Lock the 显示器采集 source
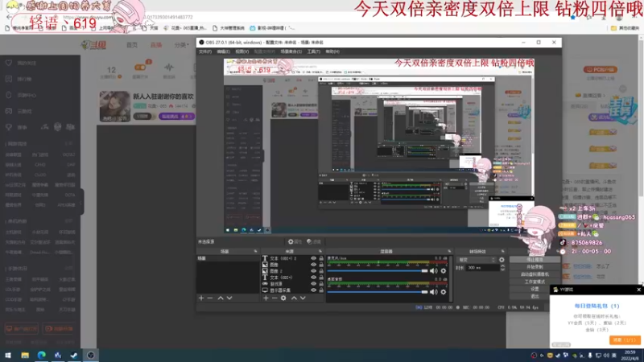 [x=321, y=290]
